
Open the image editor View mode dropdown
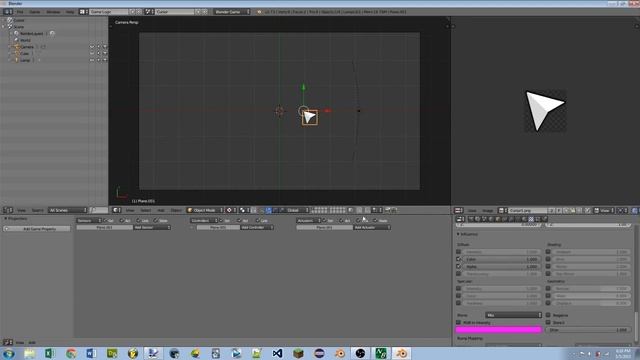604,210
